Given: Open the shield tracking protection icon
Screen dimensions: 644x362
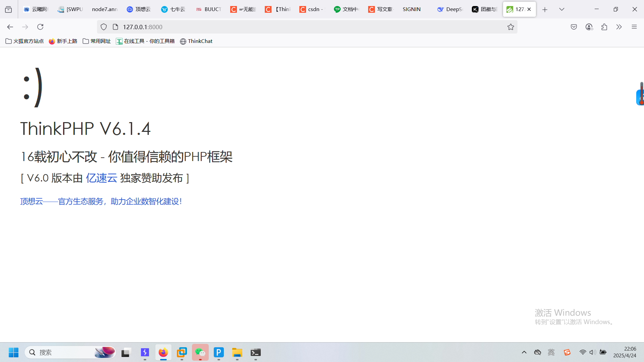Looking at the screenshot, I should click(104, 27).
